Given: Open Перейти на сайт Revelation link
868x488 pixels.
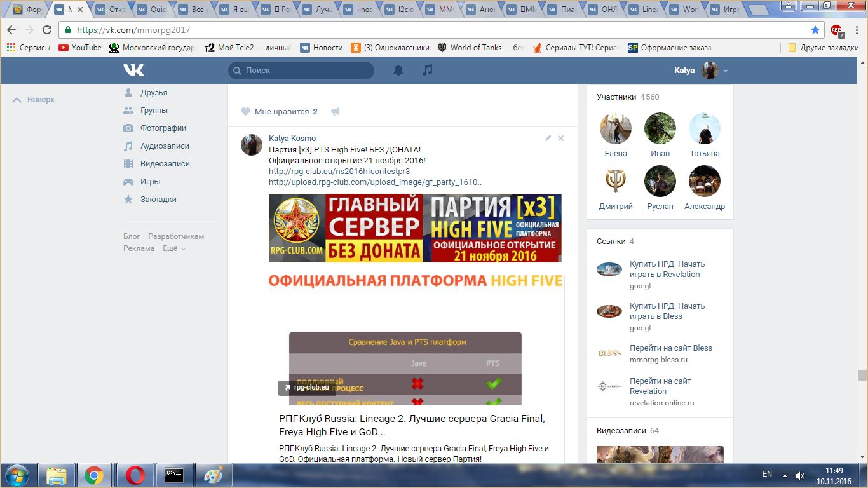Looking at the screenshot, I should coord(660,386).
